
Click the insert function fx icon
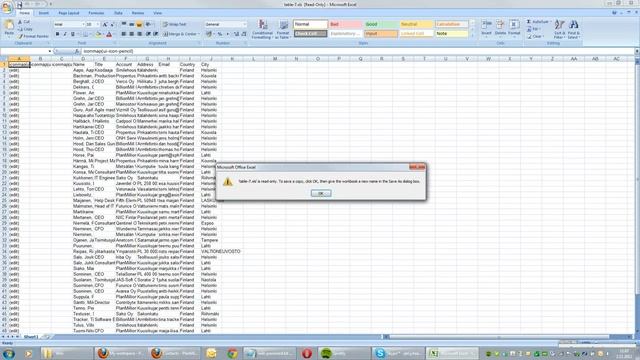pos(77,51)
